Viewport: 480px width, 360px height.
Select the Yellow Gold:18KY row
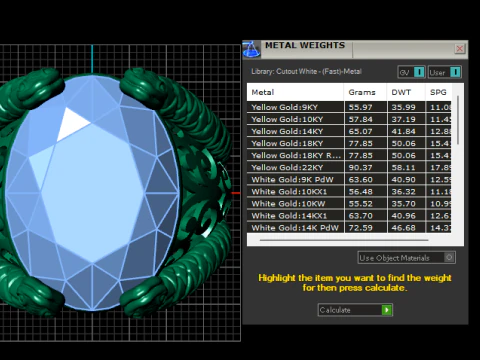click(x=349, y=143)
